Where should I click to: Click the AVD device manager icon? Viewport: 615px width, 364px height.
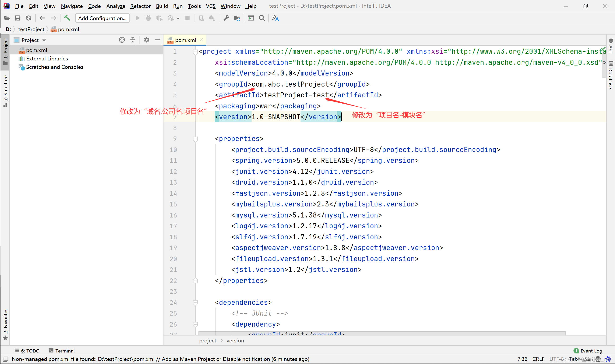point(201,18)
